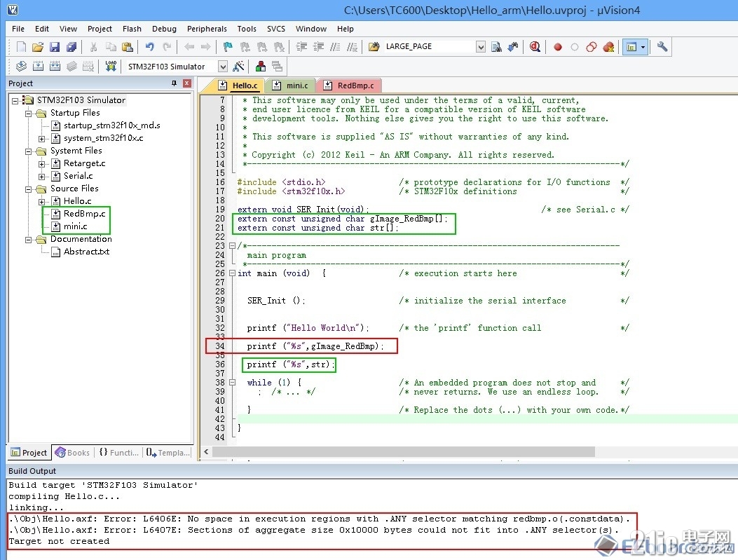Create a new file with toolbar icon
Viewport: 738px width, 560px height.
[x=21, y=46]
